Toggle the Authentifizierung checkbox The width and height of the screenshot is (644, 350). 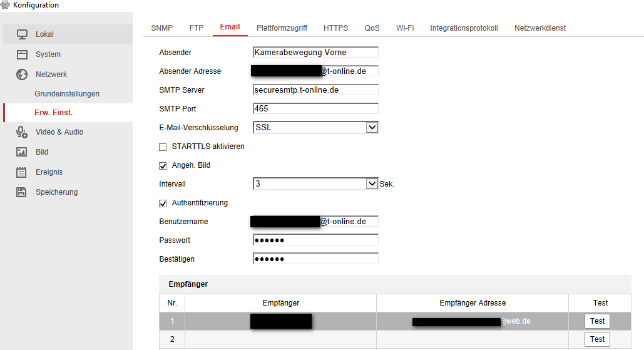coord(163,203)
